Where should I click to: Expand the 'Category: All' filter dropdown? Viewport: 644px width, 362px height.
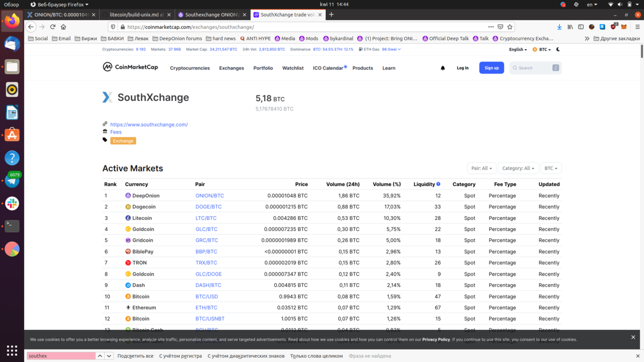[x=518, y=168]
